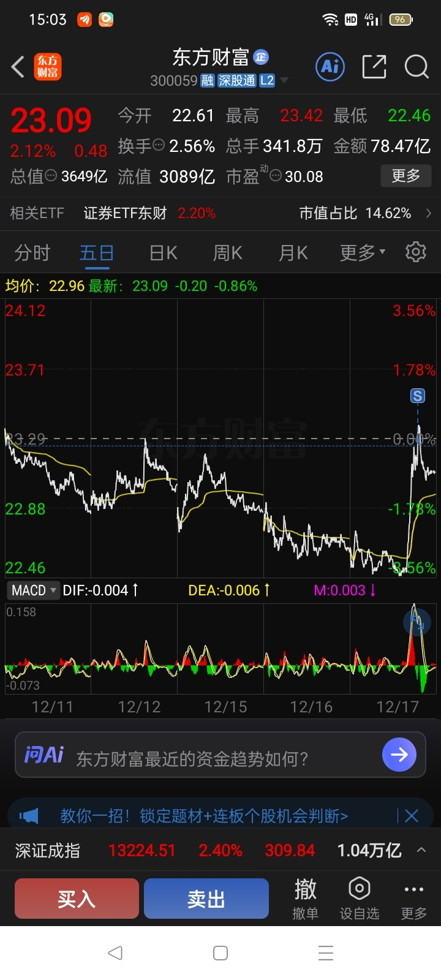Screen dimensions: 441x980
Task: Switch to the 分时 tab
Action: (32, 252)
